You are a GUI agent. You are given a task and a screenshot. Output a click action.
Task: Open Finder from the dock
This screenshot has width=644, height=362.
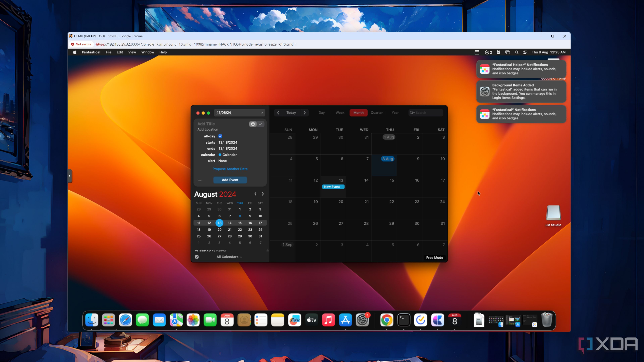tap(92, 320)
